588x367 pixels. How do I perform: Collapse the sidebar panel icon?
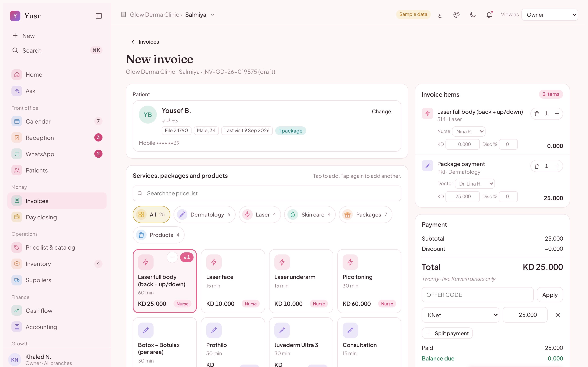[99, 16]
